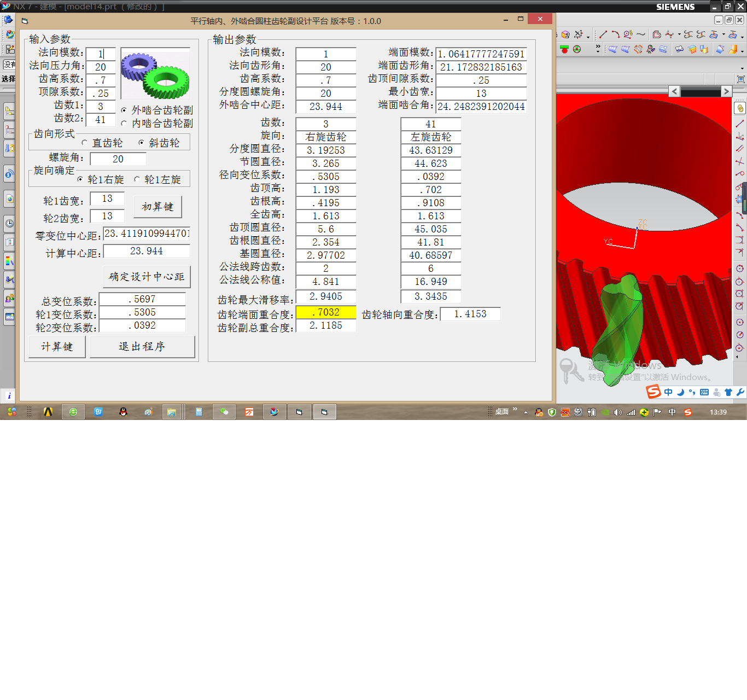Click gear 1 face width input (轮1齿宽)
Viewport: 747px width, 700px height.
coord(107,199)
